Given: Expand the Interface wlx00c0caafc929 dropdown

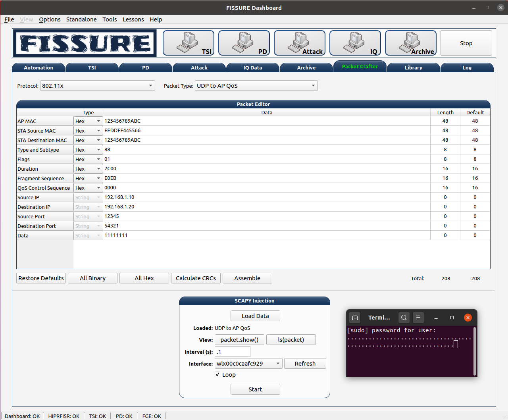Looking at the screenshot, I should (248, 364).
